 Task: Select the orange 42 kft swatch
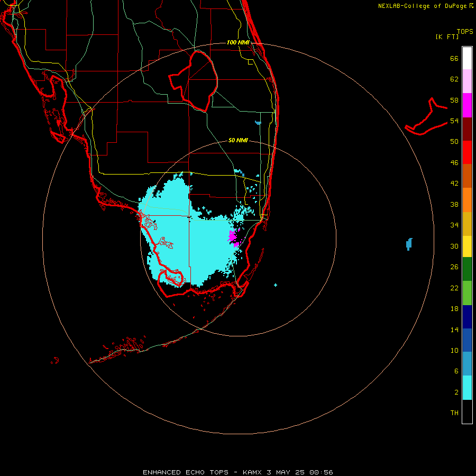coord(467,200)
